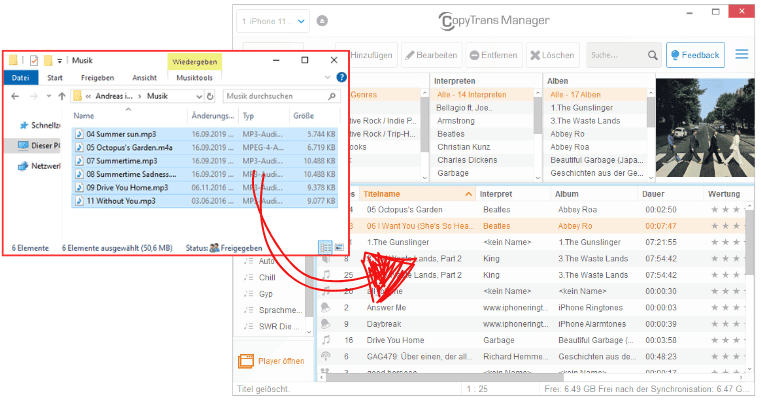
Task: Open the Datei tab in Explorer window
Action: [20, 78]
